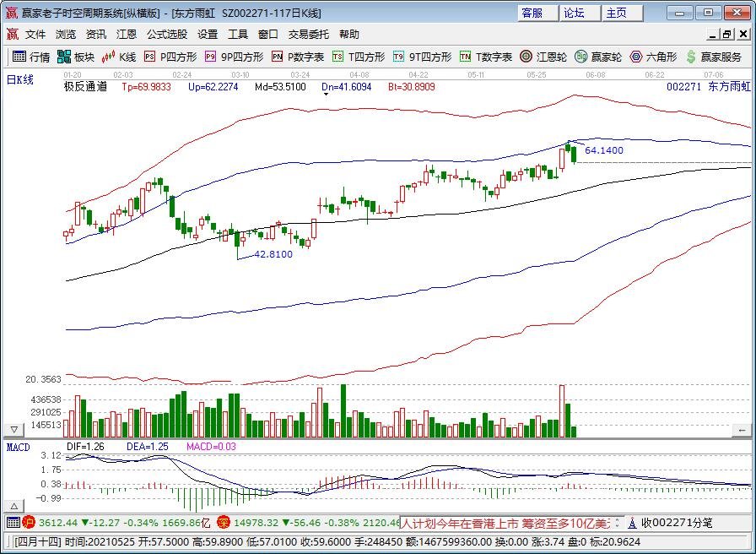Click the red 赢 logo in menu bar
The height and width of the screenshot is (554, 756).
point(12,35)
